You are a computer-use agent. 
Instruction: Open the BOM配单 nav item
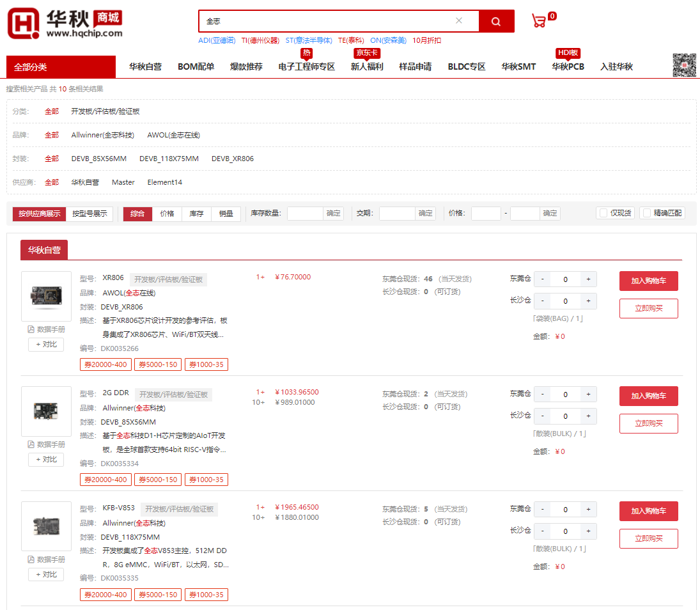coord(196,66)
